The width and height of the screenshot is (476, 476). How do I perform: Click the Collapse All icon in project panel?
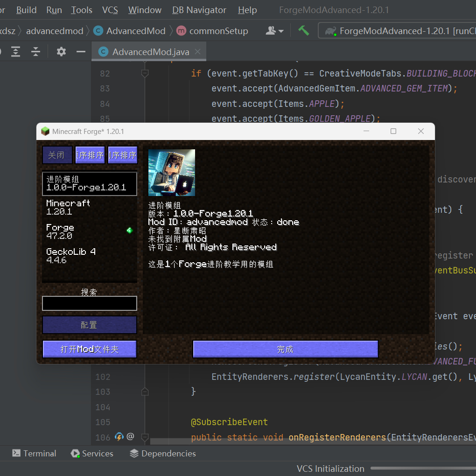click(35, 52)
